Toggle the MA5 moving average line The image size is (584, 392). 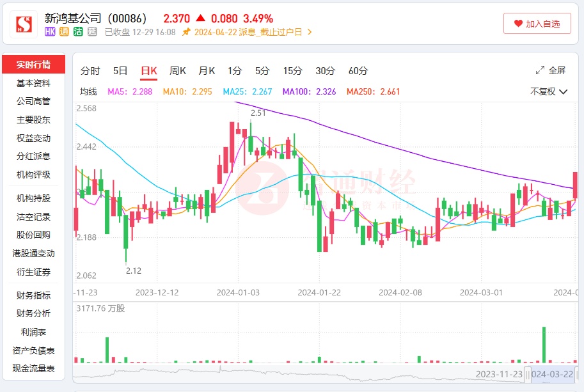[130, 91]
